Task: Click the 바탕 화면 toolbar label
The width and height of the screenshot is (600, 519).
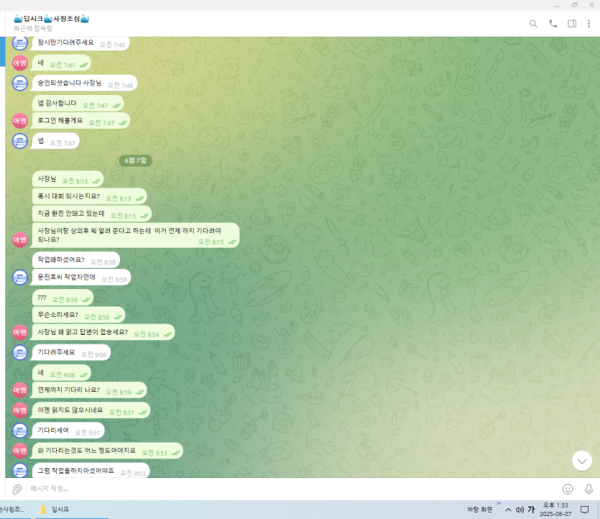Action: (479, 509)
